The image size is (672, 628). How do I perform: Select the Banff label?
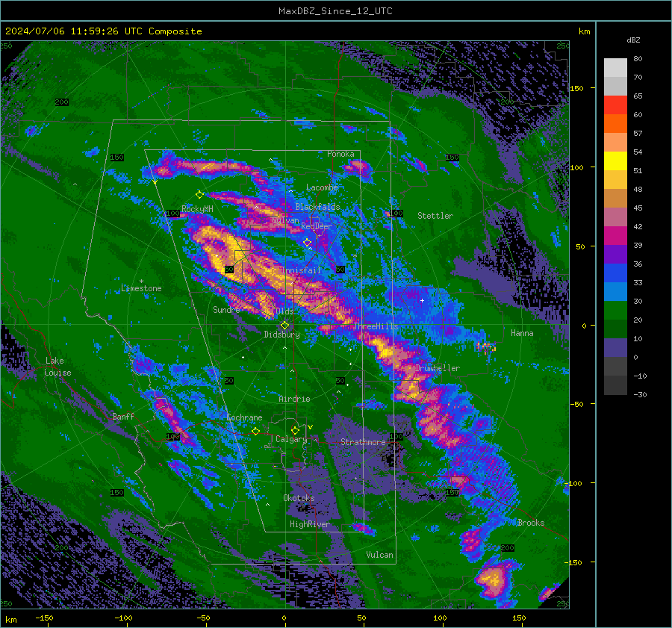[123, 416]
